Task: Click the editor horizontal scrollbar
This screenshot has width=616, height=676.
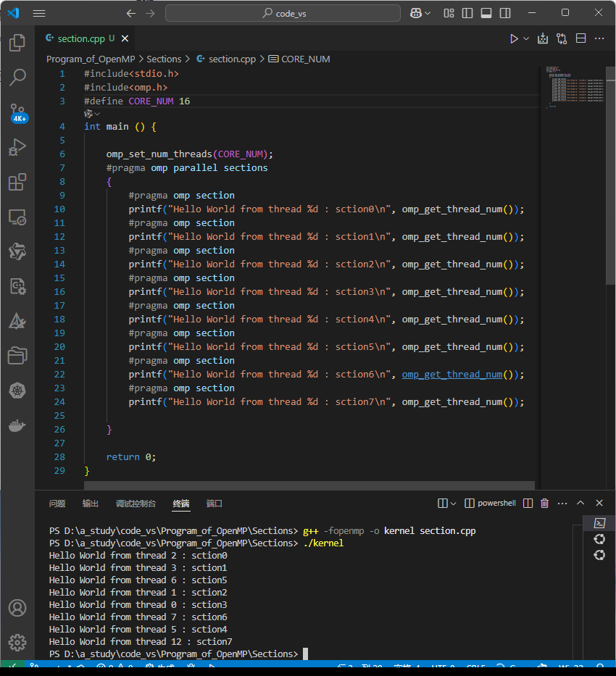Action: 309,485
